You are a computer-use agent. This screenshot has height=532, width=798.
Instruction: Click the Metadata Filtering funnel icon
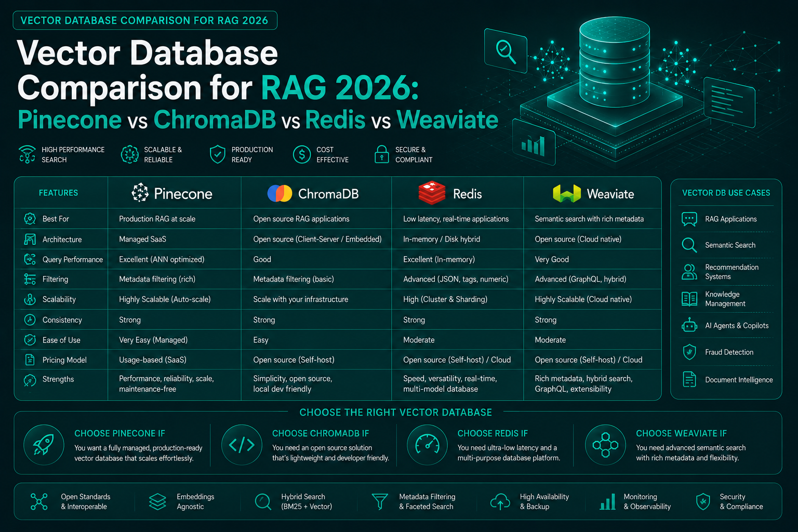tap(380, 501)
